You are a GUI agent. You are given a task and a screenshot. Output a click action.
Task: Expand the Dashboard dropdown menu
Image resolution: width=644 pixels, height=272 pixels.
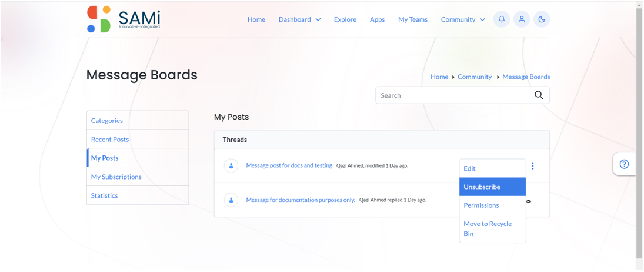click(299, 19)
